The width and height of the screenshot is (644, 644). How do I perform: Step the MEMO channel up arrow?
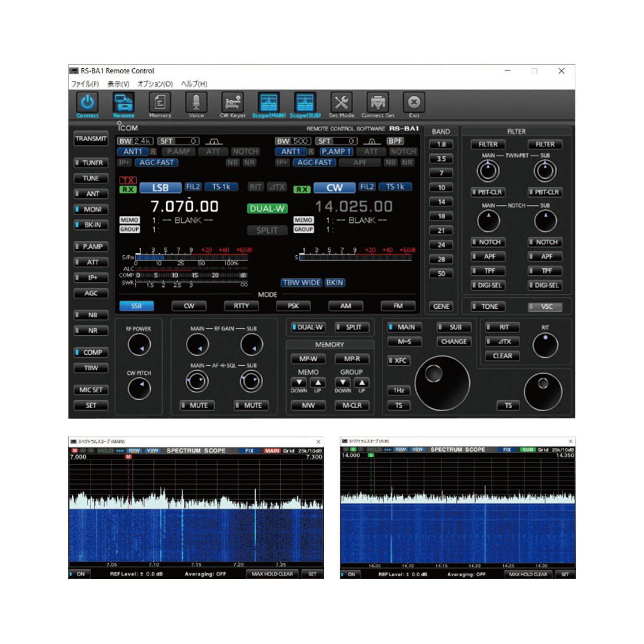pos(319,383)
